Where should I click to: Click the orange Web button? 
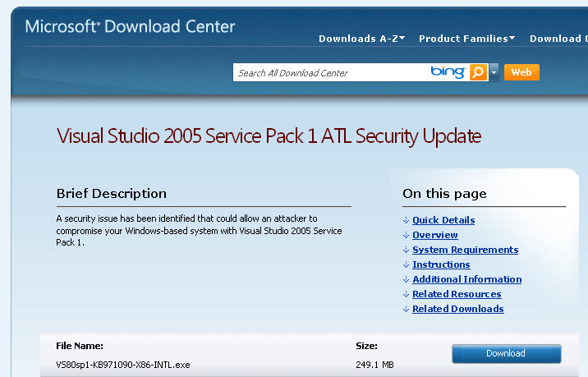pos(521,72)
